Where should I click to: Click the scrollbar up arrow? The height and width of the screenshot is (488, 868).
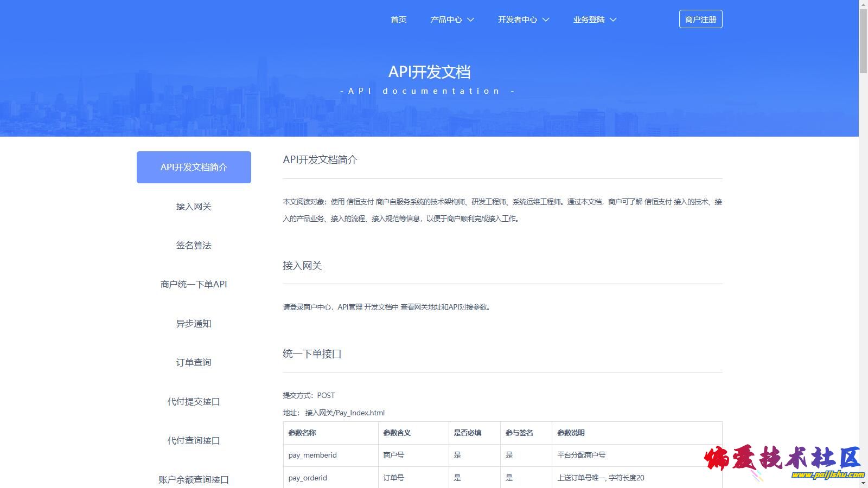tap(863, 4)
